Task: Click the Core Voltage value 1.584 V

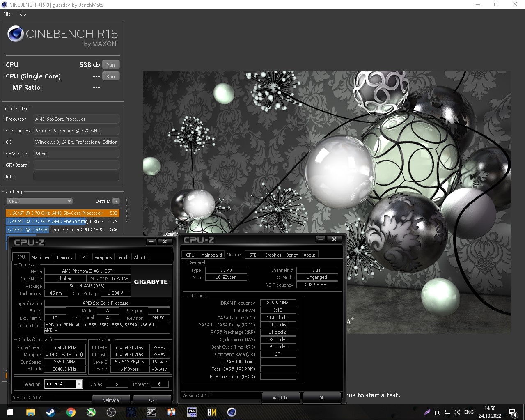Action: point(115,293)
